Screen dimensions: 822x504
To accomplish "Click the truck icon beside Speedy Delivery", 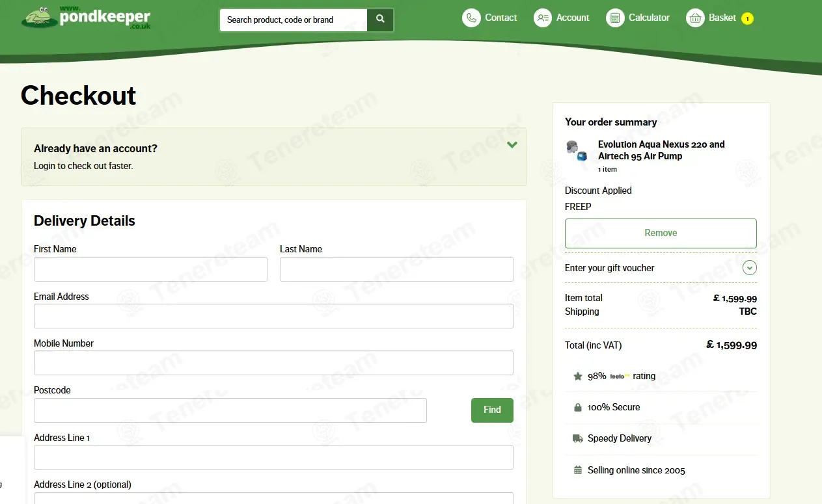I will click(578, 438).
